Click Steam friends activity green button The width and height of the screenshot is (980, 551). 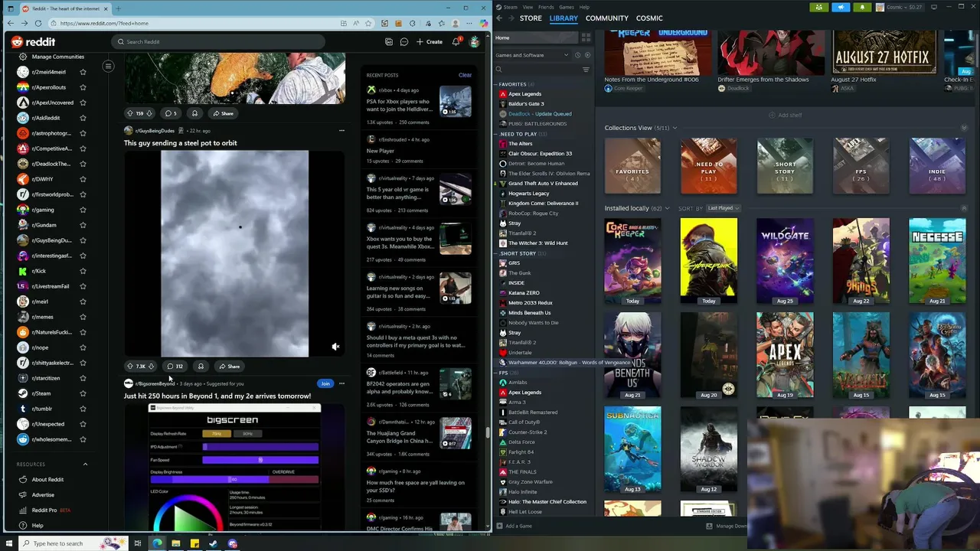click(x=819, y=8)
